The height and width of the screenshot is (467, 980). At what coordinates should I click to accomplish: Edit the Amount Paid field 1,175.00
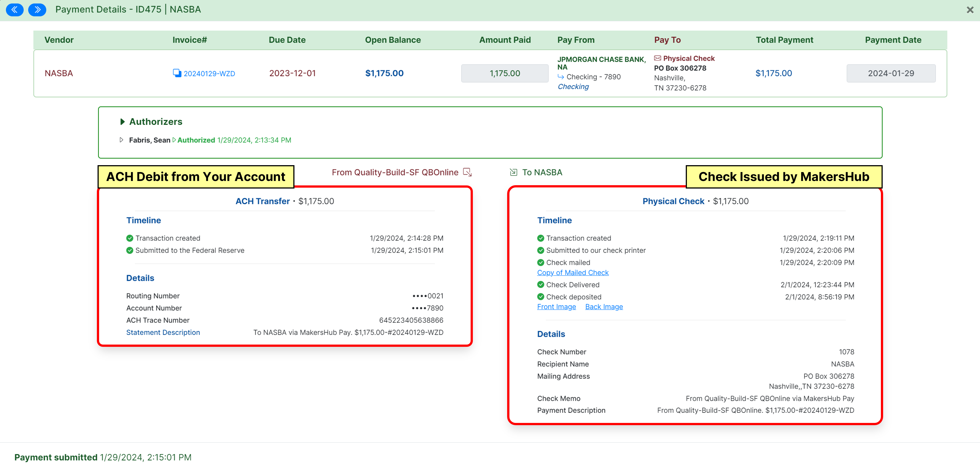pyautogui.click(x=504, y=73)
